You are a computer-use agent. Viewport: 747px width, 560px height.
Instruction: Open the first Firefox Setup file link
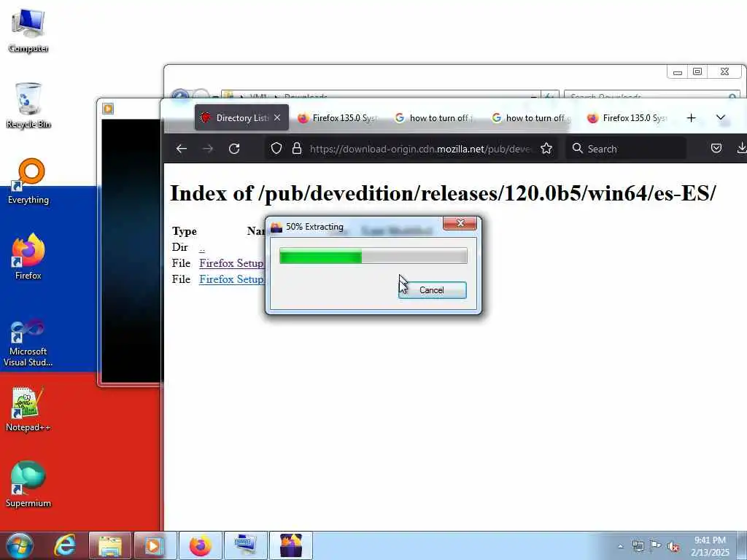coord(231,263)
